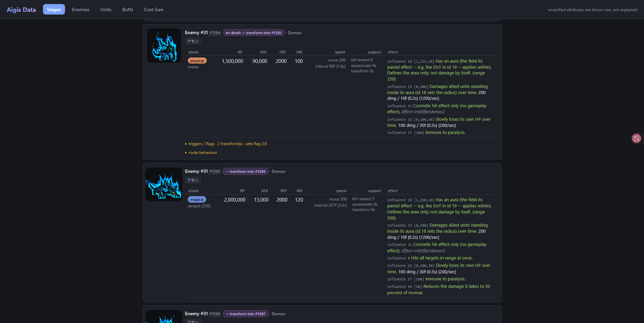Screen dimensions: 644x323
Task: Follow the #3586 enemy ID link
Action: [x=215, y=314]
